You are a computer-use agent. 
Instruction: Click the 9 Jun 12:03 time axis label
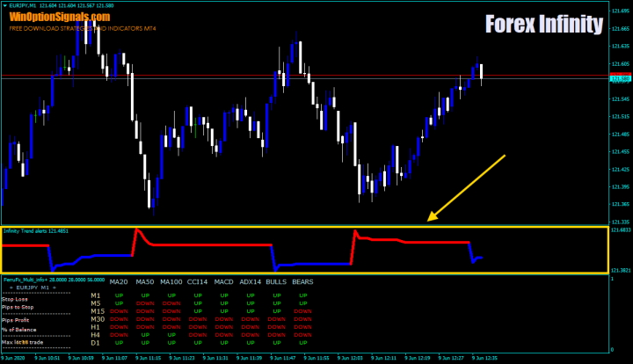350,358
